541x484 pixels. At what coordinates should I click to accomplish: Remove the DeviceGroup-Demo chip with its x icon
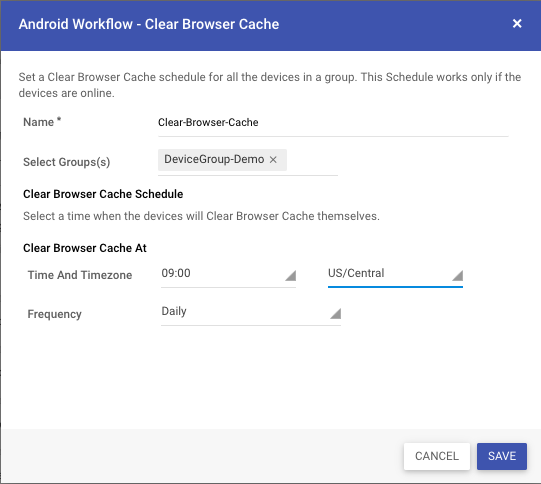pyautogui.click(x=273, y=160)
